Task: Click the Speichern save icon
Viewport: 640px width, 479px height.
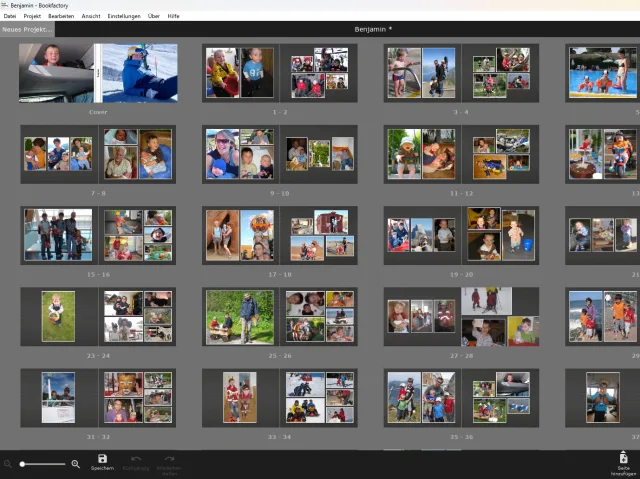Action: (102, 459)
